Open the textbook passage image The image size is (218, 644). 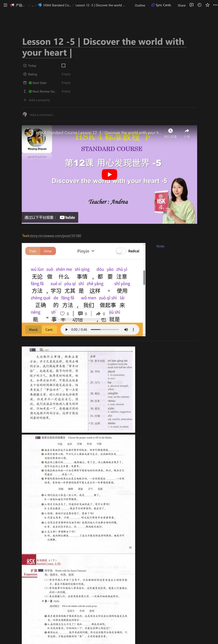78,390
